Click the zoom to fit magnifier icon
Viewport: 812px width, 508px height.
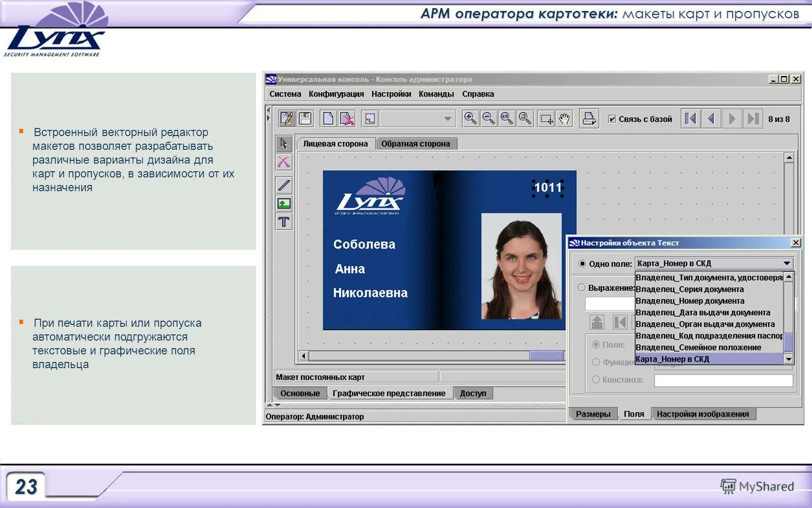525,118
